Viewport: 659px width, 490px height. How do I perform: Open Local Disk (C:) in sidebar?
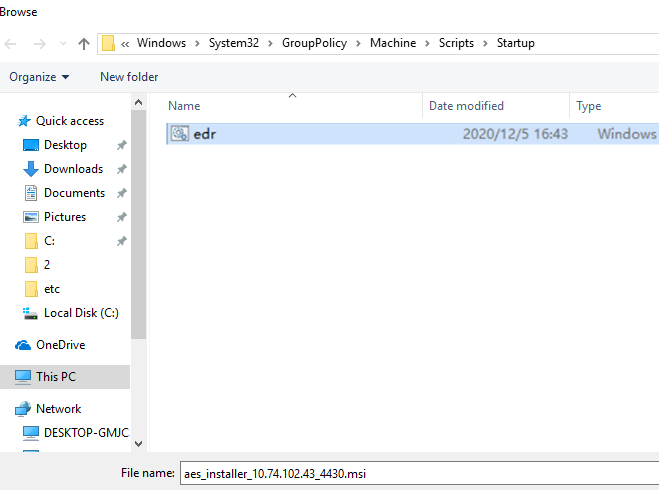81,313
